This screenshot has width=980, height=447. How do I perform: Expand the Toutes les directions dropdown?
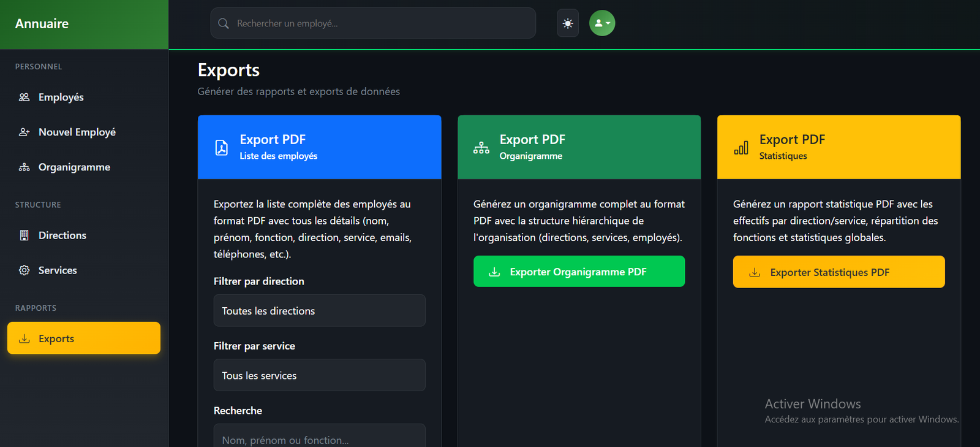tap(319, 311)
